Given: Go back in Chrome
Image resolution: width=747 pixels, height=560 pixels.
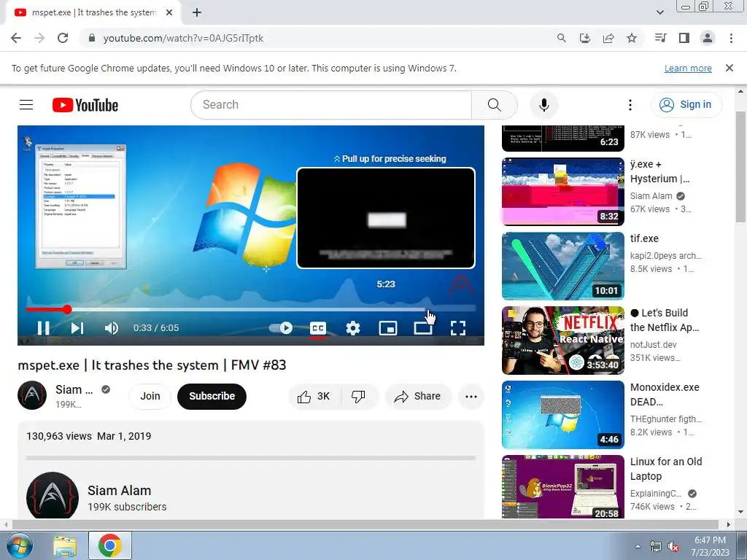Looking at the screenshot, I should point(16,38).
